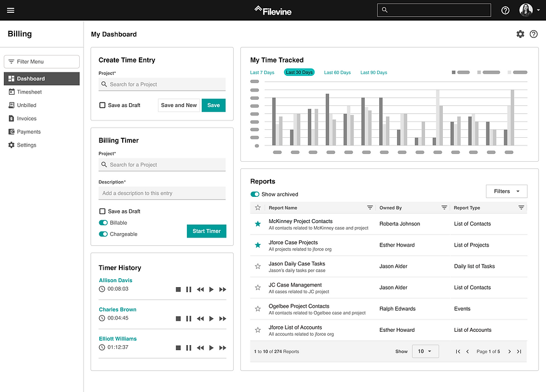Viewport: 546px width, 392px height.
Task: Open Elliott Williams timer link
Action: click(x=118, y=338)
